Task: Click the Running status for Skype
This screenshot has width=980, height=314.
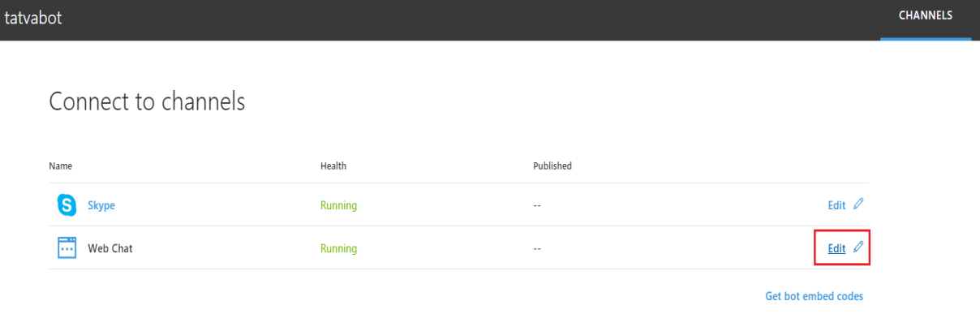Action: (x=339, y=206)
